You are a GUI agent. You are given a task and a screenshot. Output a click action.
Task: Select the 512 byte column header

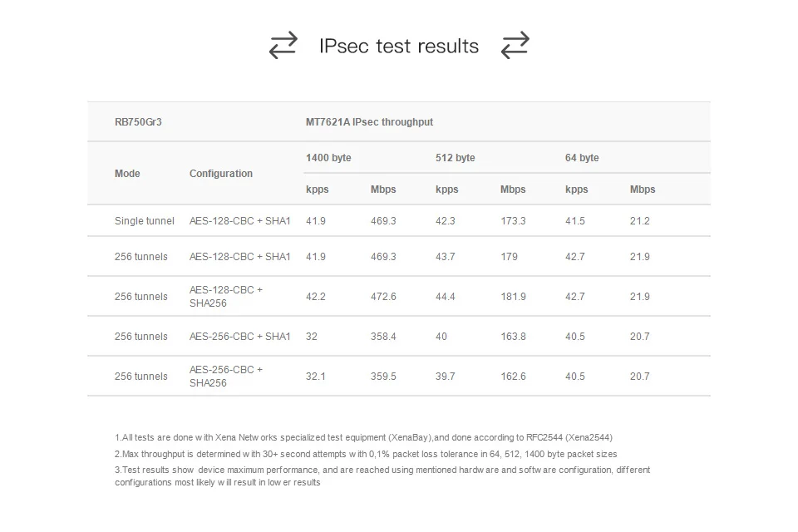click(x=455, y=158)
